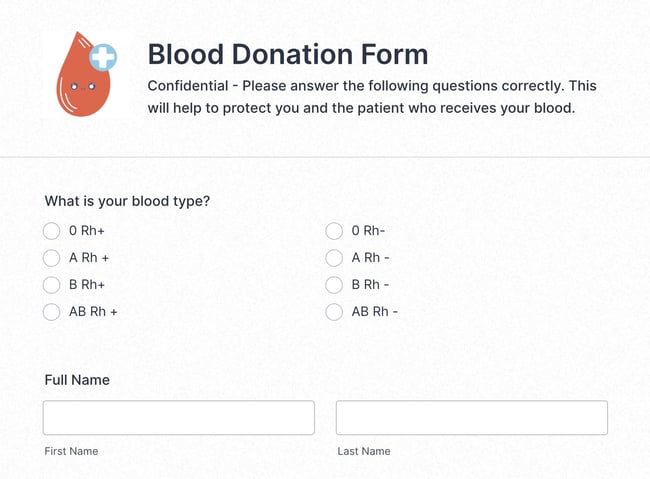Pick the B Rh - option
650x479 pixels.
pos(335,285)
